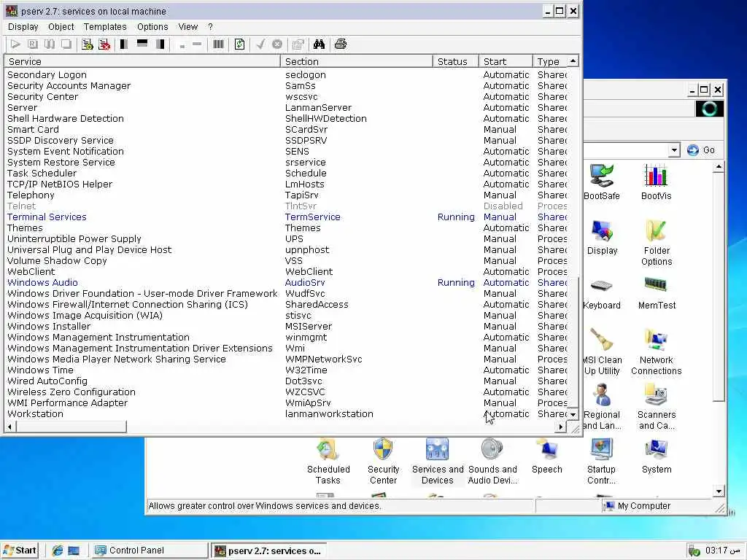The width and height of the screenshot is (747, 560).
Task: Sort list by Status column header
Action: tap(455, 61)
